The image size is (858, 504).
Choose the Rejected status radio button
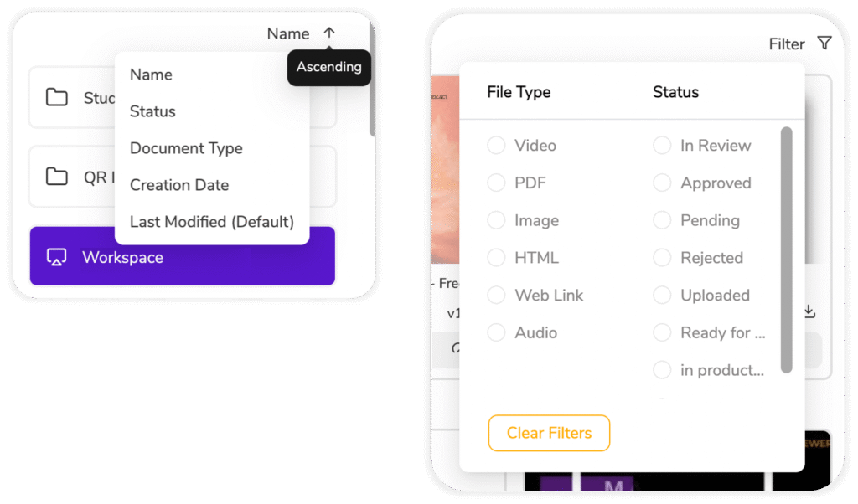click(662, 258)
